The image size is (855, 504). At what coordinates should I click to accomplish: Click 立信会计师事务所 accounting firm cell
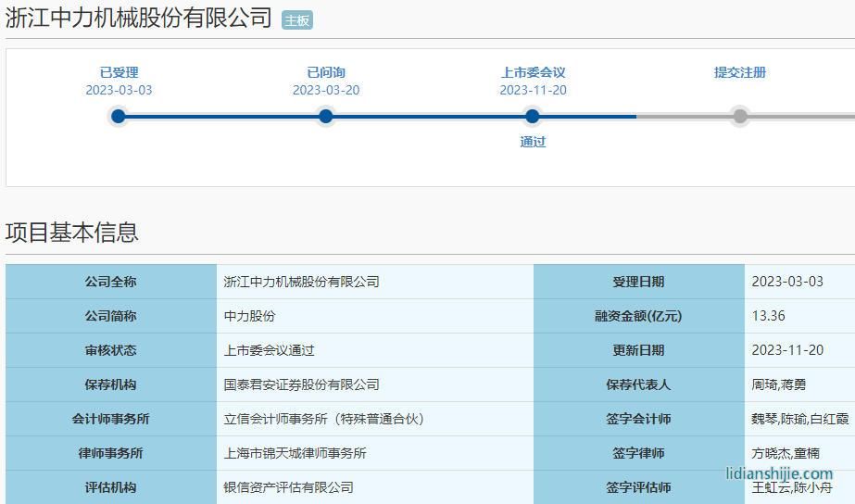pos(323,419)
